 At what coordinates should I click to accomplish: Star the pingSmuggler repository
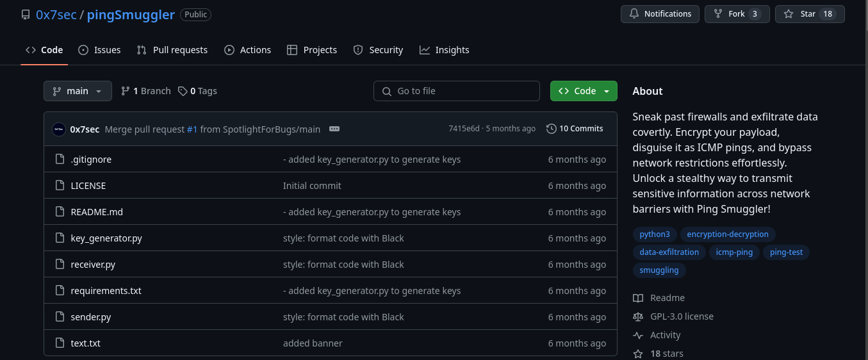[810, 14]
